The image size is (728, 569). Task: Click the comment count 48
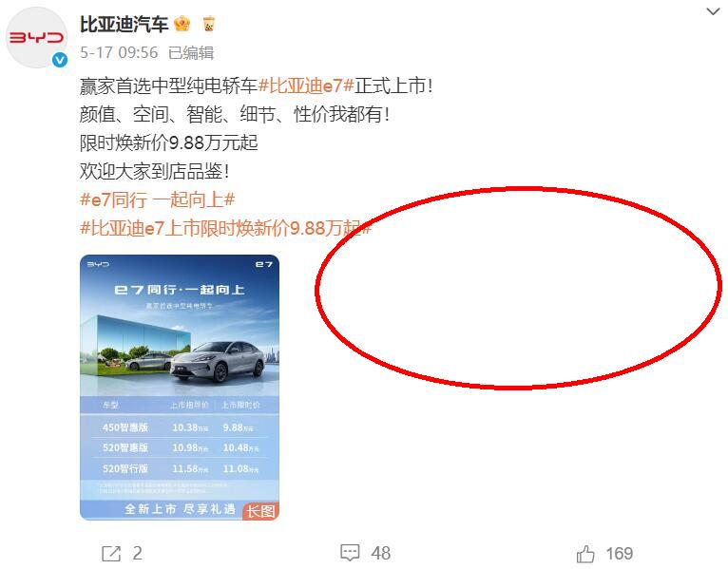(381, 553)
